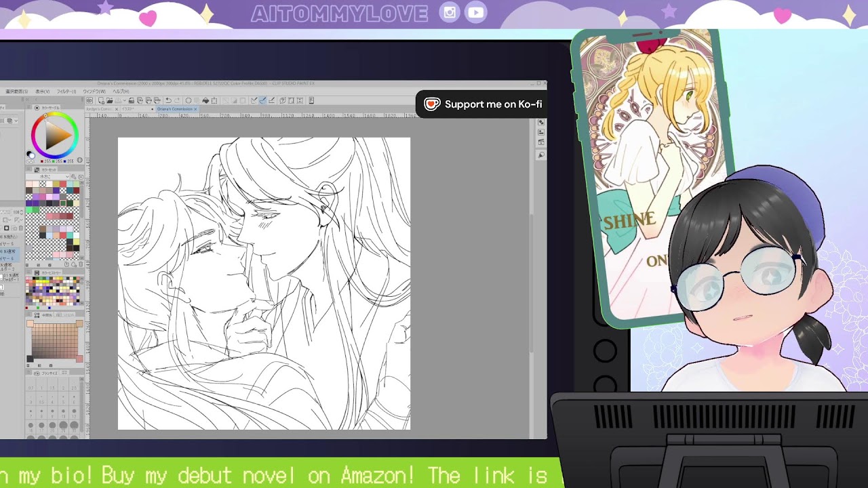The height and width of the screenshot is (488, 868).
Task: Click the カラーサークル panel title
Action: (50, 108)
